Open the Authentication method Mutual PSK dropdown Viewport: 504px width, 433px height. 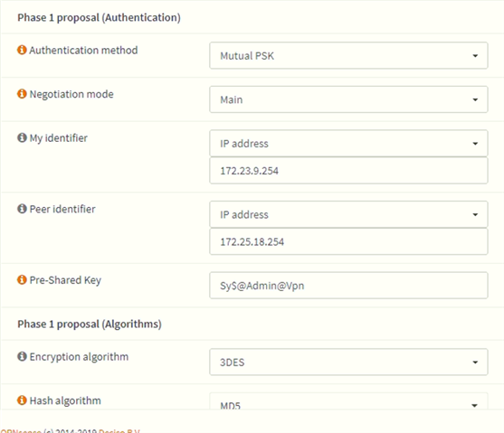click(348, 55)
